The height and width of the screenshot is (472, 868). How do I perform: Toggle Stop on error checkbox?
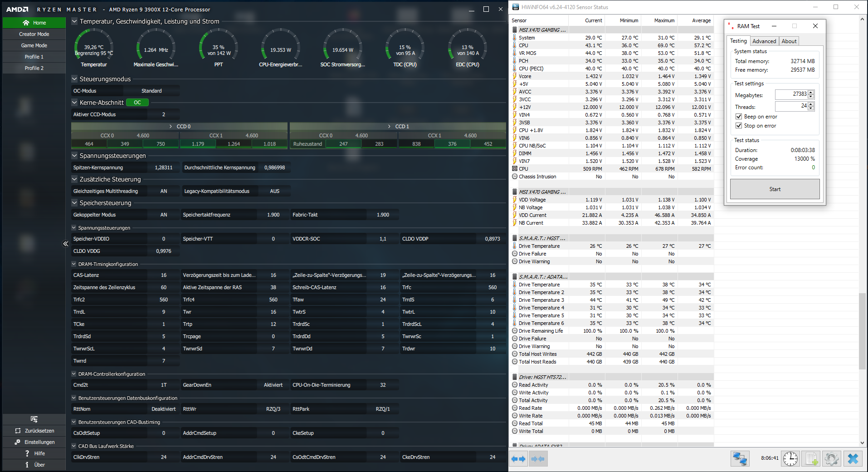coord(739,126)
